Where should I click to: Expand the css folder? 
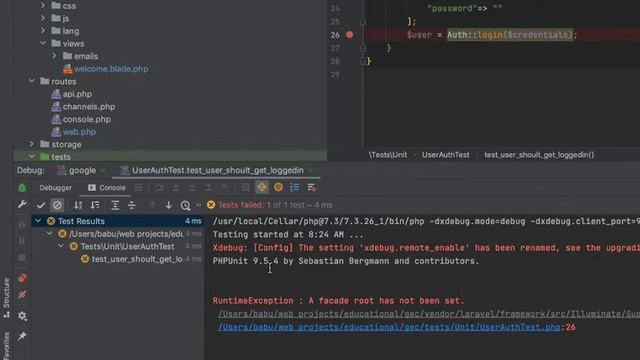[x=43, y=6]
